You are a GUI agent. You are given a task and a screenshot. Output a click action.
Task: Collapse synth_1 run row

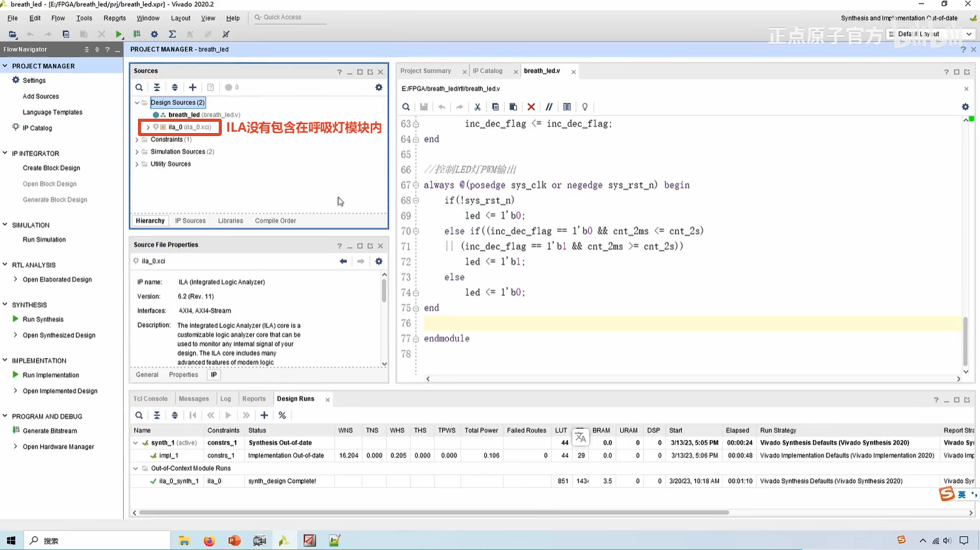(135, 443)
